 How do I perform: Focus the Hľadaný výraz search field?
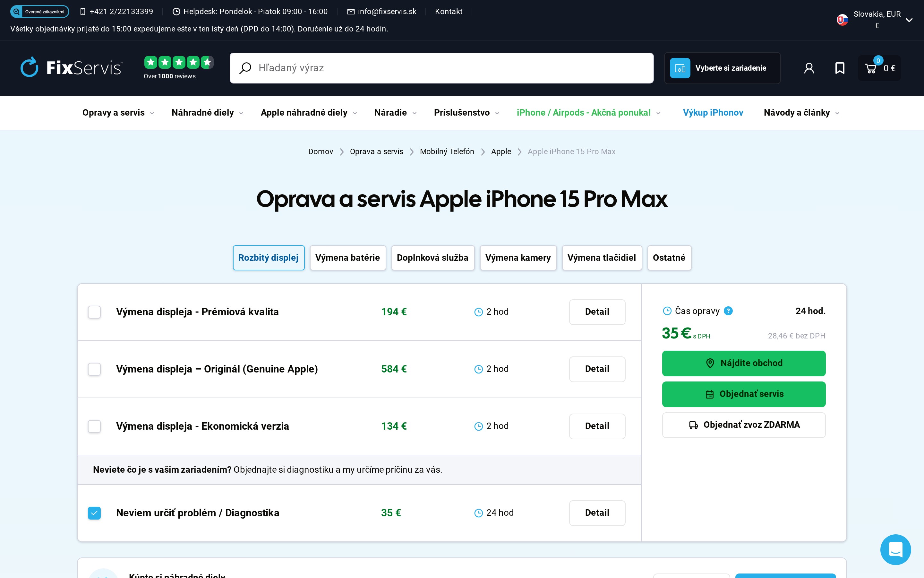click(x=441, y=68)
